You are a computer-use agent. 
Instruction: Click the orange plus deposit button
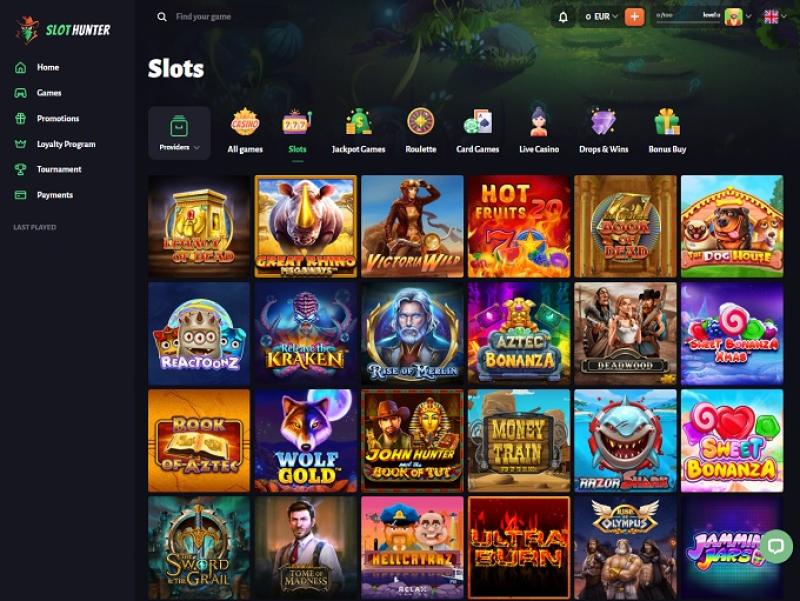coord(634,17)
